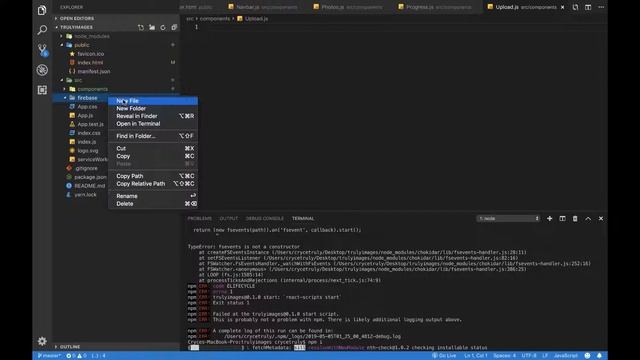Viewport: 640px width, 360px height.
Task: Click UTF-8 encoding in status bar
Action: 529,356
